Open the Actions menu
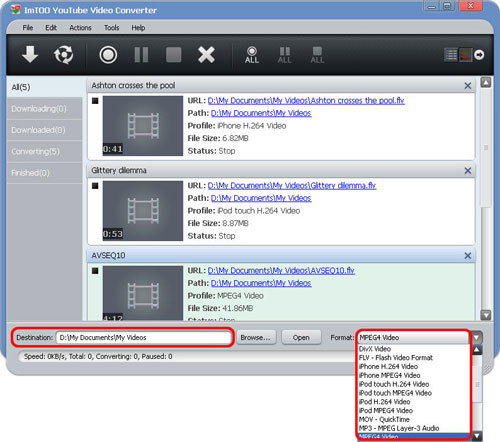The height and width of the screenshot is (442, 500). 80,28
